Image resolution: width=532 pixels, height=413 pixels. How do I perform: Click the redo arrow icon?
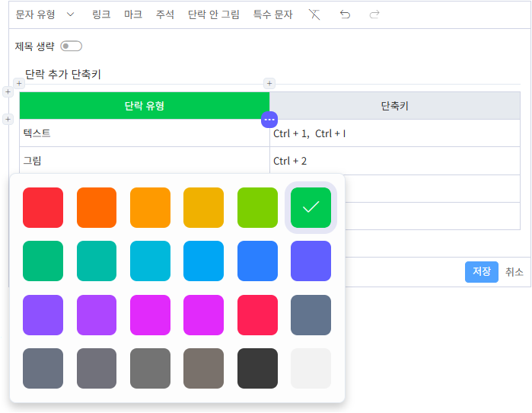pos(374,14)
